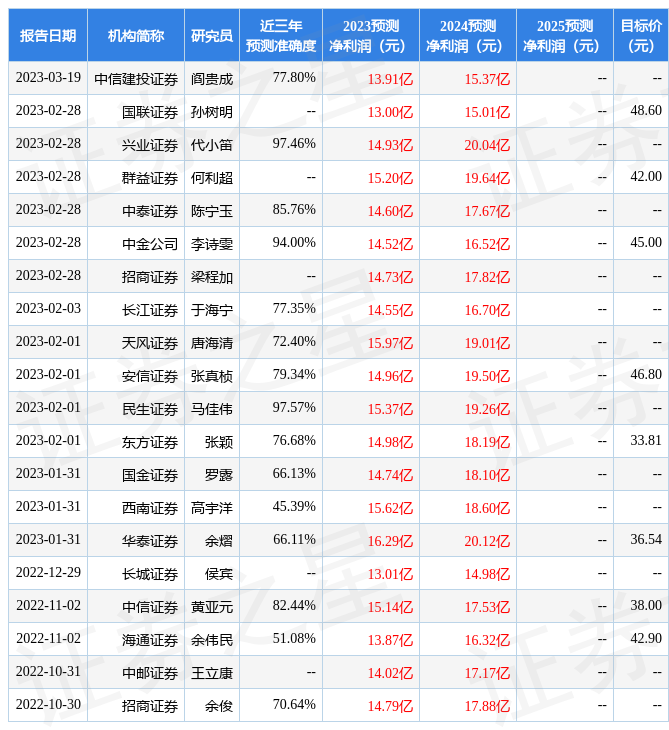
Task: Click accuracy value 97.46%
Action: (x=294, y=143)
